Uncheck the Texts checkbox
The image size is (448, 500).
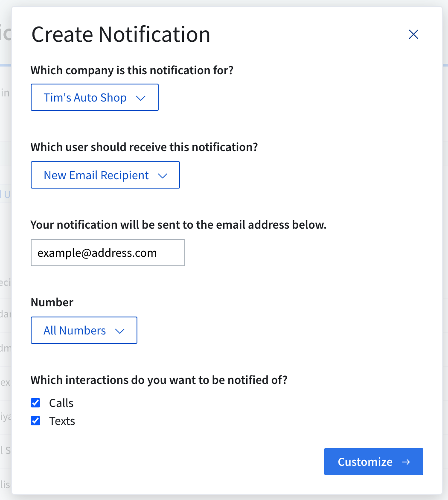pos(35,421)
